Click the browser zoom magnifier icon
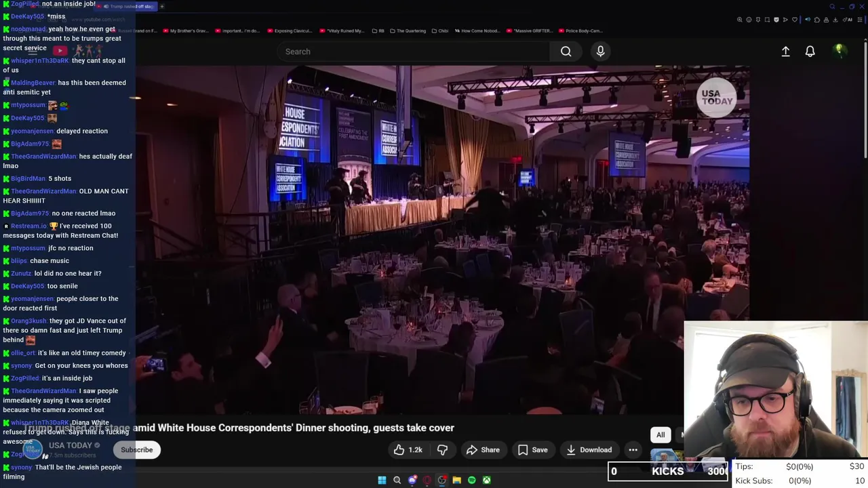868x488 pixels. [x=740, y=20]
